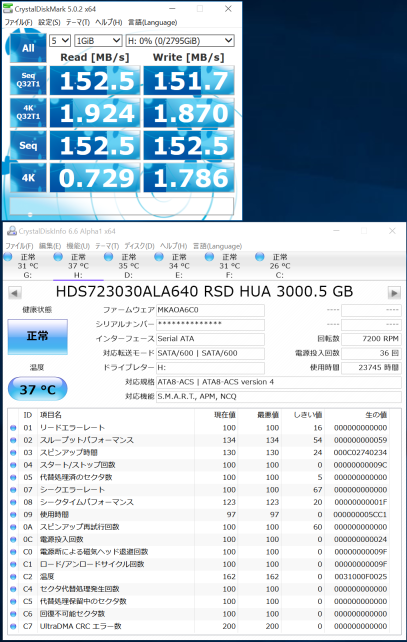Click status dot for attribute C5 row
This screenshot has width=407, height=642.
(x=13, y=601)
